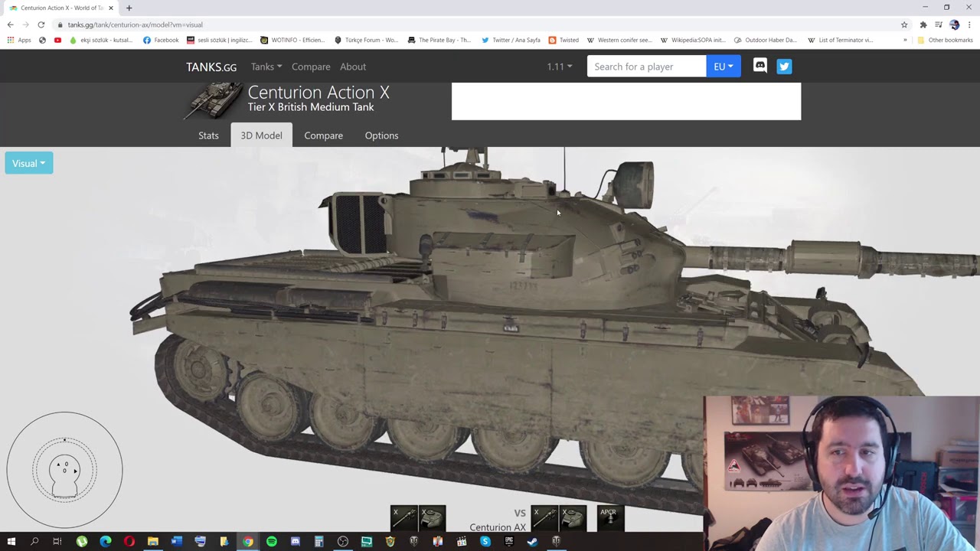
Task: Open the WOTINFO bookmark
Action: pyautogui.click(x=292, y=40)
